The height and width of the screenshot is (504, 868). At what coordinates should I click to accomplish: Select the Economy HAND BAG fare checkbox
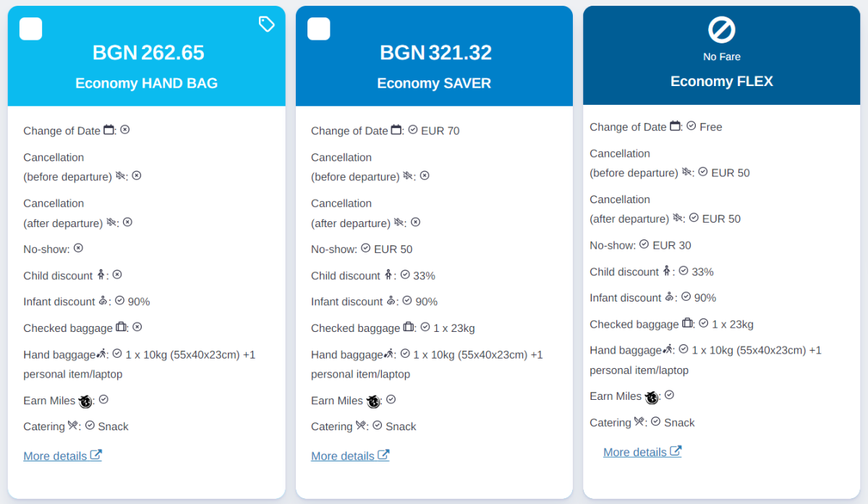(x=30, y=29)
